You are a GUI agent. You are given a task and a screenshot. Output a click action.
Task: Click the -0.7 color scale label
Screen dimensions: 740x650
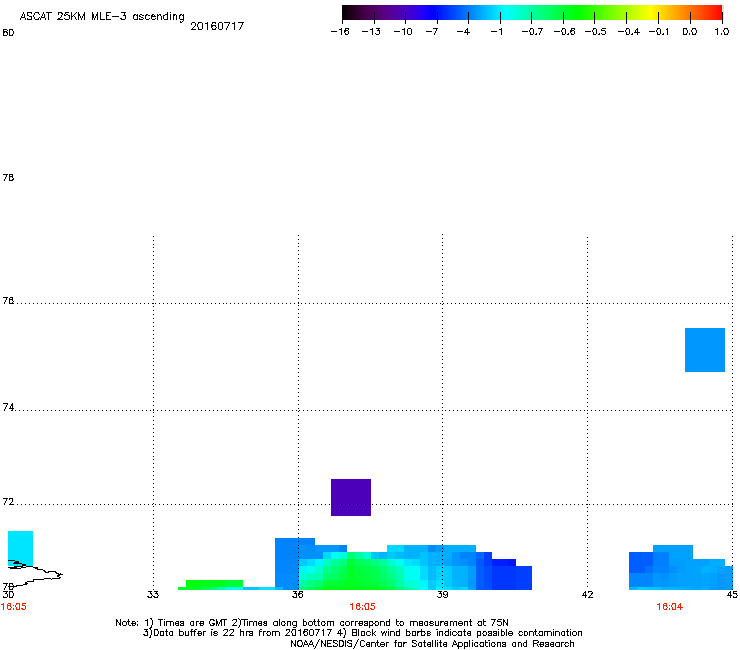(x=532, y=32)
